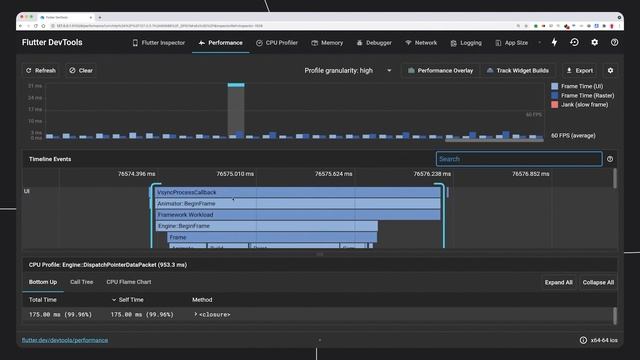Open the help question mark icon in header

click(614, 42)
